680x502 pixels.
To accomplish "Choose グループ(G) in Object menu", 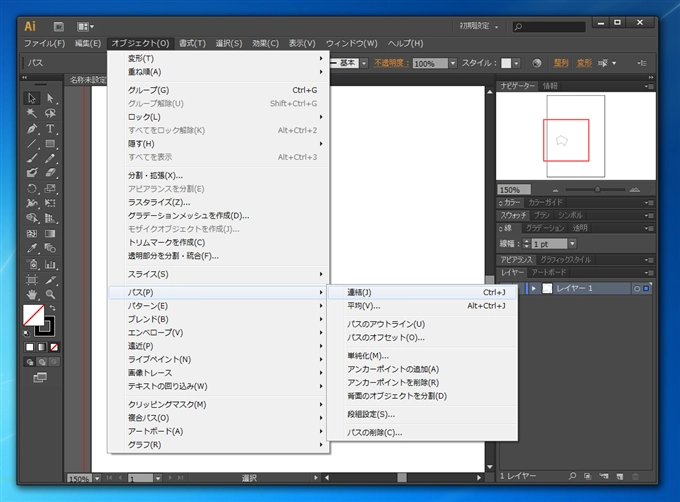I will (219, 90).
